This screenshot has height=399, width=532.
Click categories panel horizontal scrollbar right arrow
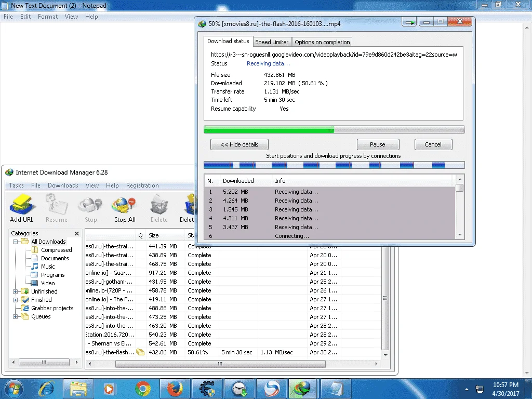77,362
